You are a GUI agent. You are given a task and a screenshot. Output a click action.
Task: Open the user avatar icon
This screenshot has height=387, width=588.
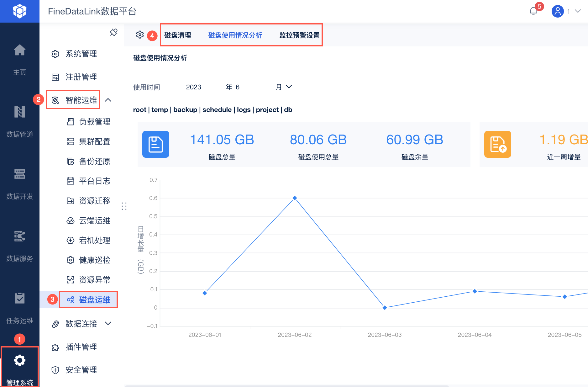[x=558, y=11]
